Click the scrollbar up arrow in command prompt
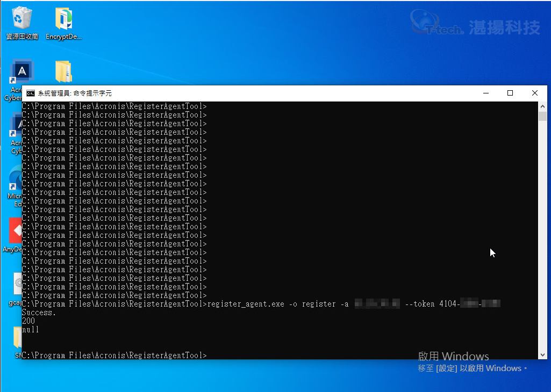The height and width of the screenshot is (392, 551). coord(542,106)
